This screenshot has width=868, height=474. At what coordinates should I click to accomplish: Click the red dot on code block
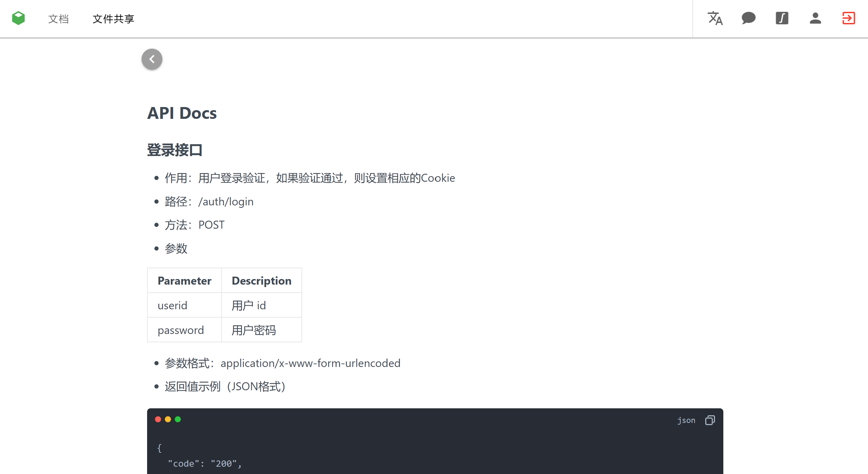158,419
